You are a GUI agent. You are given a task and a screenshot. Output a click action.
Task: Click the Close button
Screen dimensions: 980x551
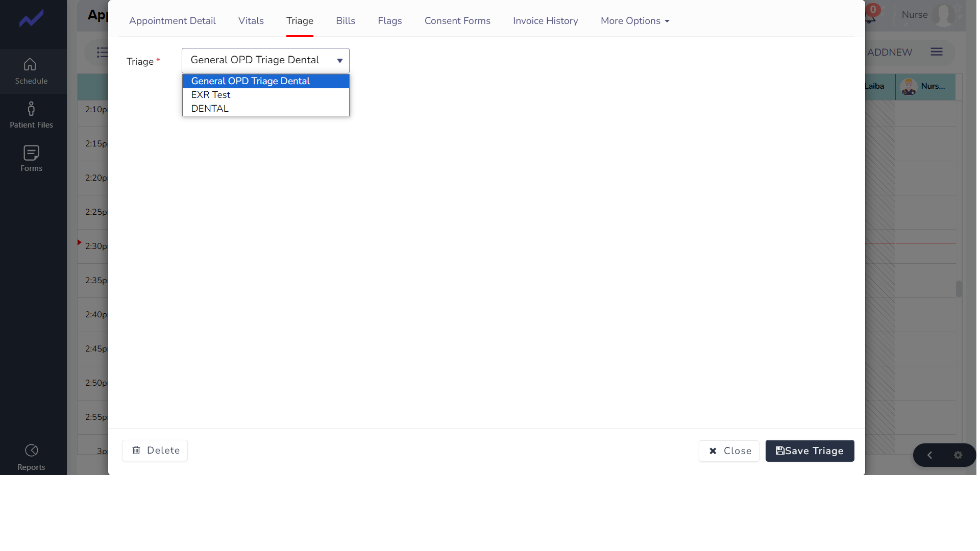pyautogui.click(x=728, y=451)
